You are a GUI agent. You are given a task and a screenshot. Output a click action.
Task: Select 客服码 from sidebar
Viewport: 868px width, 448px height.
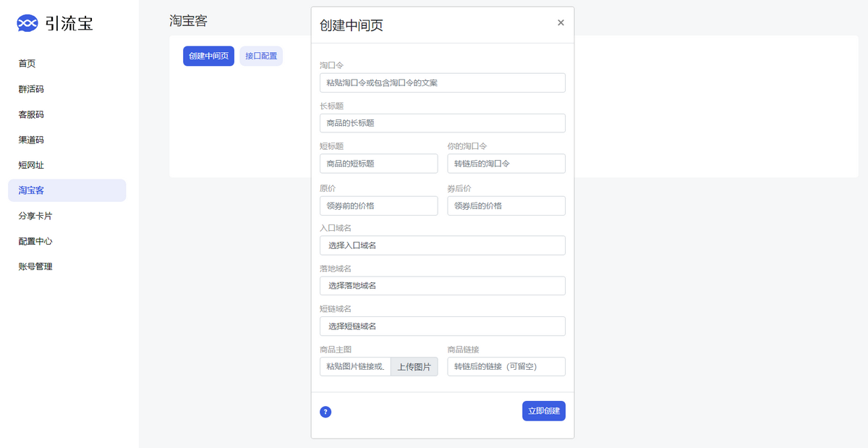pyautogui.click(x=31, y=114)
